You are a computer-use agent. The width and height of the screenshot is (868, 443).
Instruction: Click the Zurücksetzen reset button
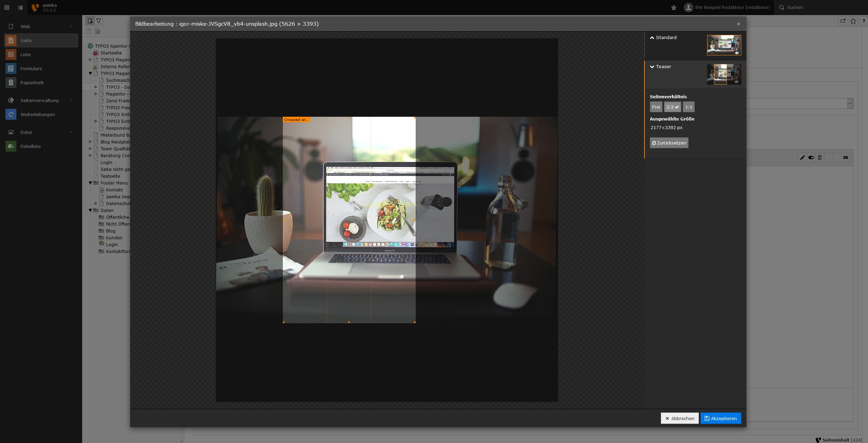(x=669, y=143)
